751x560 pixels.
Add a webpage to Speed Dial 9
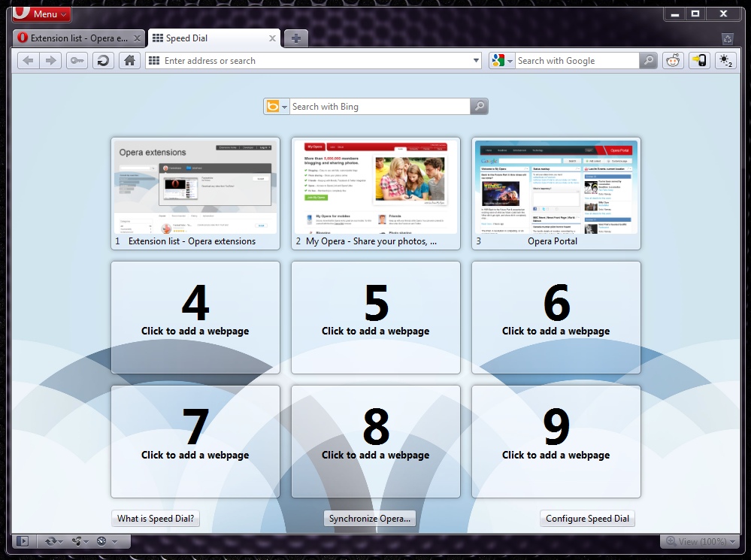click(556, 442)
